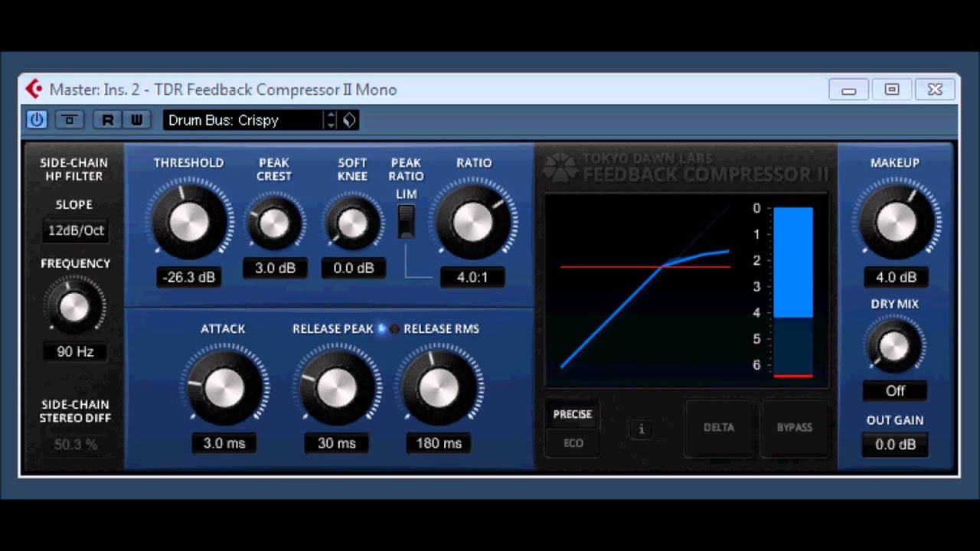Click the 3.0 dB peak crest value
Image resolution: width=980 pixels, height=551 pixels.
(x=274, y=268)
